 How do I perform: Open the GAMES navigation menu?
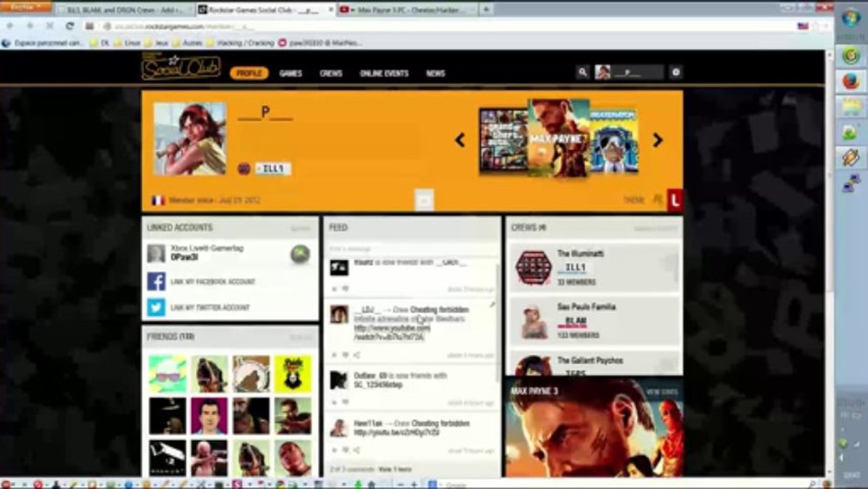[290, 73]
